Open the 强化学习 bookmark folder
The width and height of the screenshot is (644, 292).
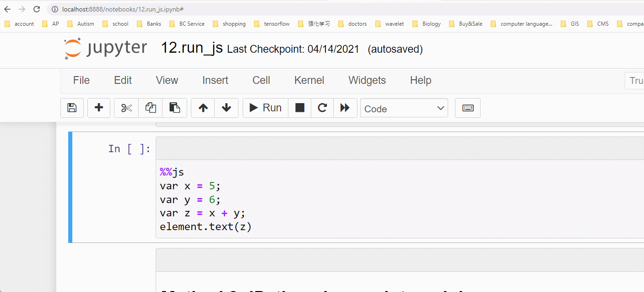[314, 24]
